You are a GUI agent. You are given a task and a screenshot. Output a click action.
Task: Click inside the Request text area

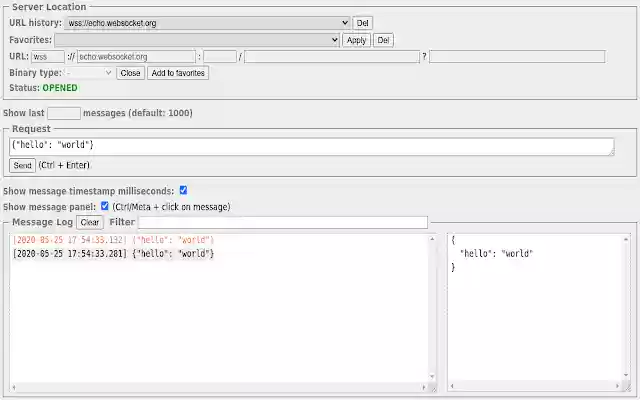pyautogui.click(x=311, y=147)
